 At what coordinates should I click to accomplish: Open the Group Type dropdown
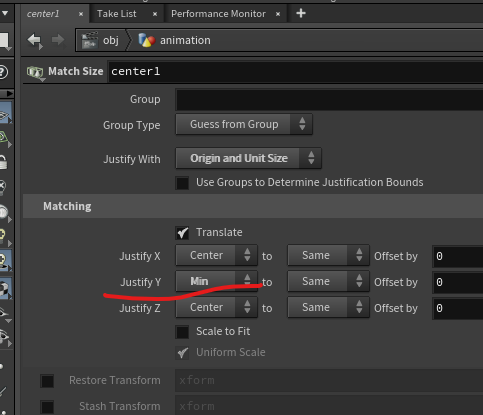click(x=244, y=124)
